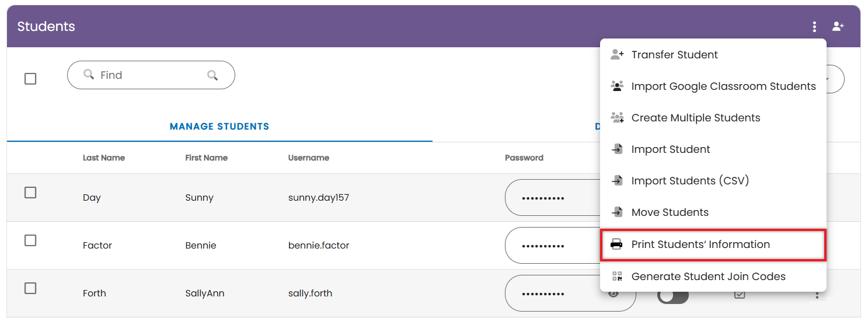Click the Create Multiple Students group icon

pos(617,117)
